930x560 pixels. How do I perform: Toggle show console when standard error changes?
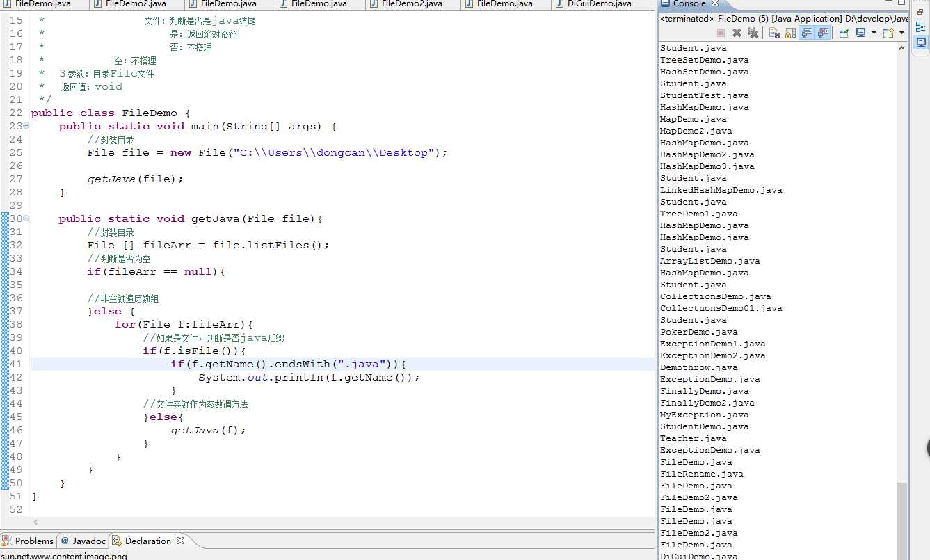(823, 33)
